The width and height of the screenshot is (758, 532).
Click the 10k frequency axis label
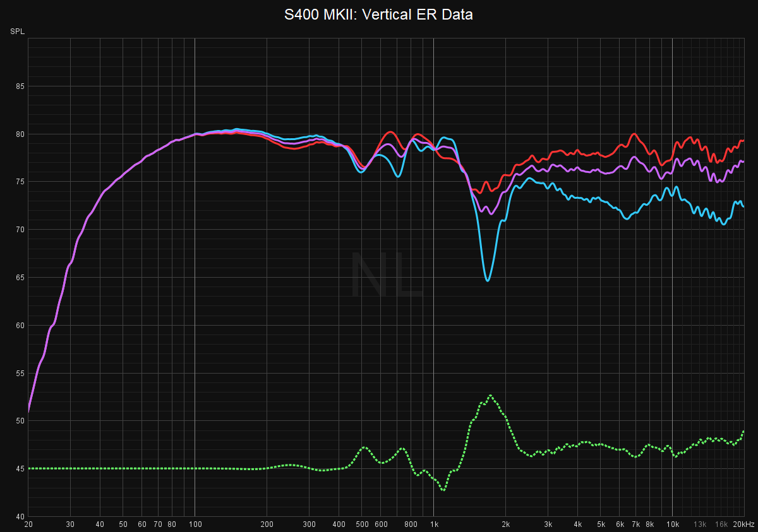tap(673, 524)
